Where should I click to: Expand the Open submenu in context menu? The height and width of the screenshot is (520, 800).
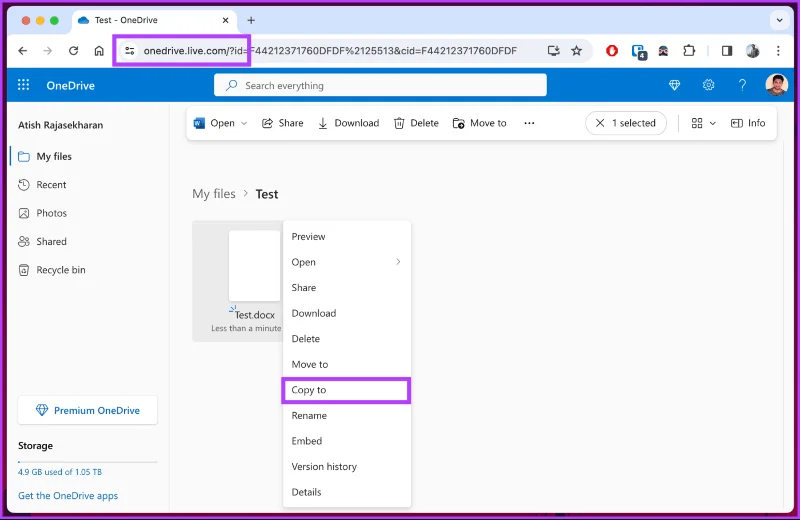coord(347,262)
